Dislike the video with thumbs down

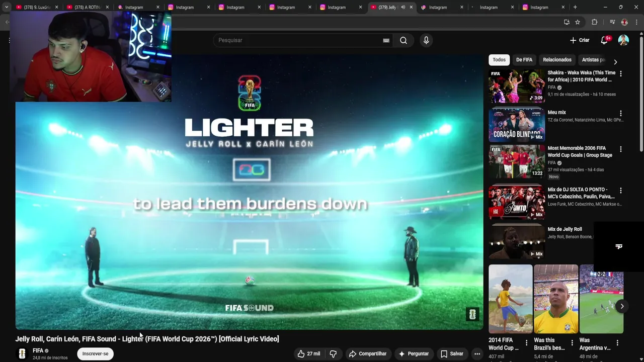point(333,354)
